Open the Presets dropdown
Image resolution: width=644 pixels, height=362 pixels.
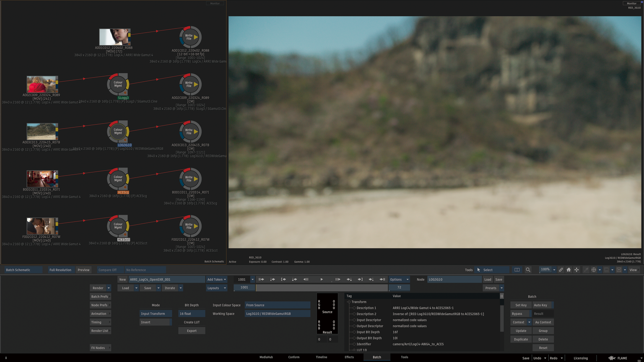[493, 288]
